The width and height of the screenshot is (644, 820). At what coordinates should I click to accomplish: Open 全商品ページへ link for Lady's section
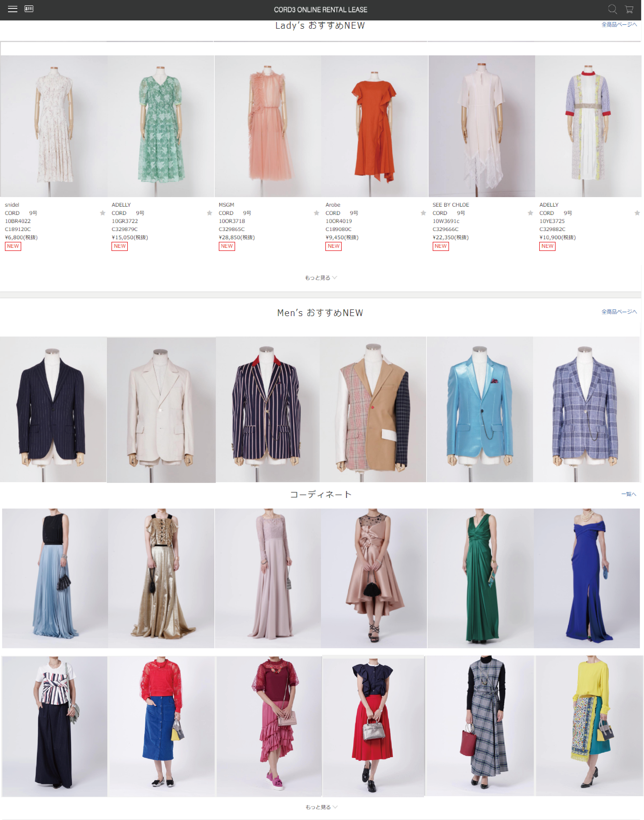pyautogui.click(x=619, y=25)
